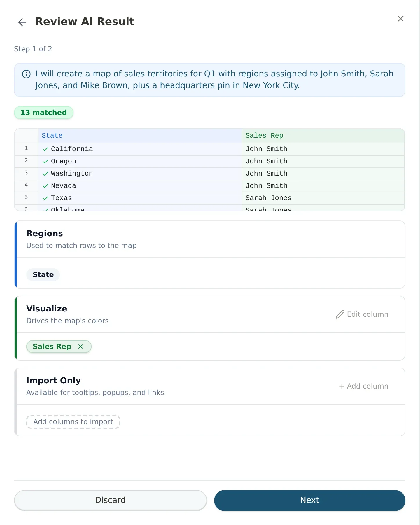Click John Smith in the California row
The height and width of the screenshot is (525, 420).
coord(323,149)
